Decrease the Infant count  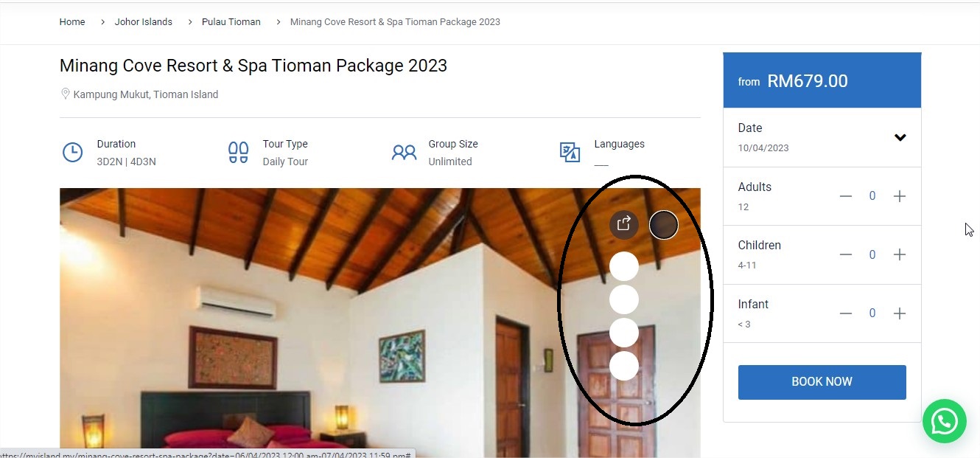click(846, 313)
